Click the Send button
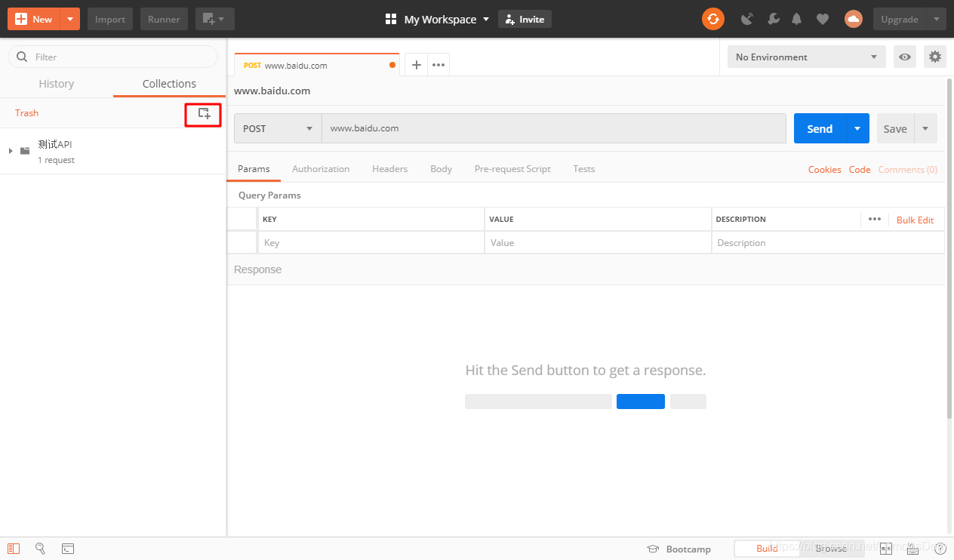The width and height of the screenshot is (954, 560). click(820, 128)
